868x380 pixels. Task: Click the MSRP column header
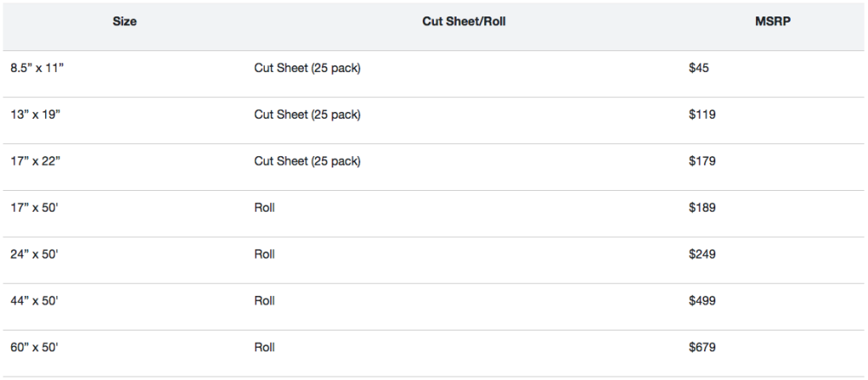[771, 22]
